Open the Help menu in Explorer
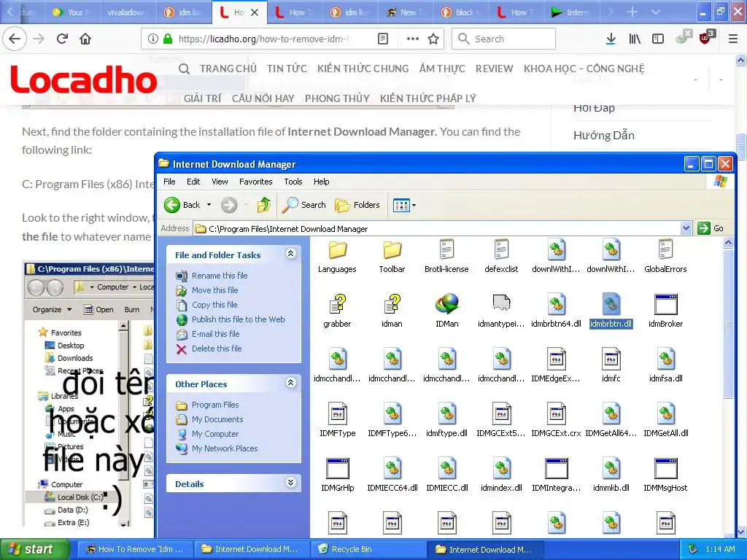The height and width of the screenshot is (560, 747). 321,182
